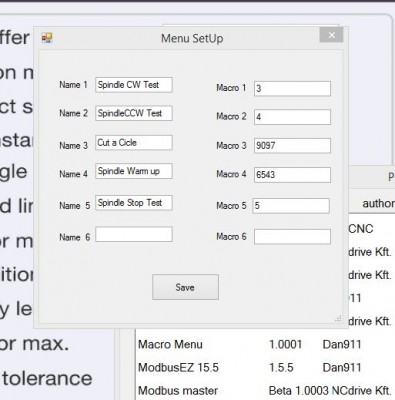The height and width of the screenshot is (400, 395).
Task: Click 'Beta 1.0003' version cell
Action: pyautogui.click(x=299, y=390)
